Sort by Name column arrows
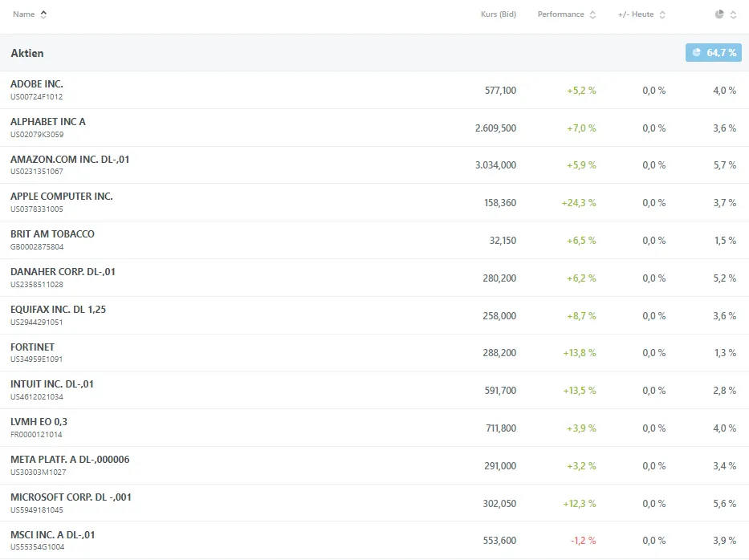This screenshot has width=749, height=560. click(x=43, y=14)
